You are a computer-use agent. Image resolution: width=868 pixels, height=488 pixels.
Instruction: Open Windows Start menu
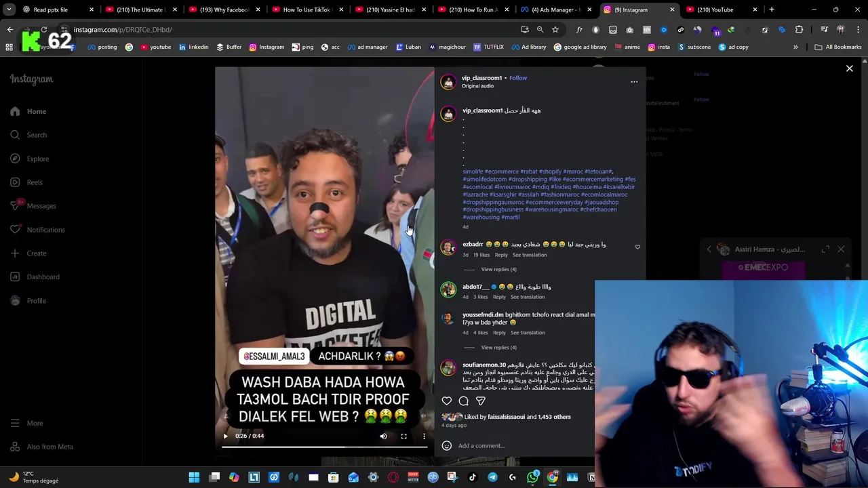[194, 477]
